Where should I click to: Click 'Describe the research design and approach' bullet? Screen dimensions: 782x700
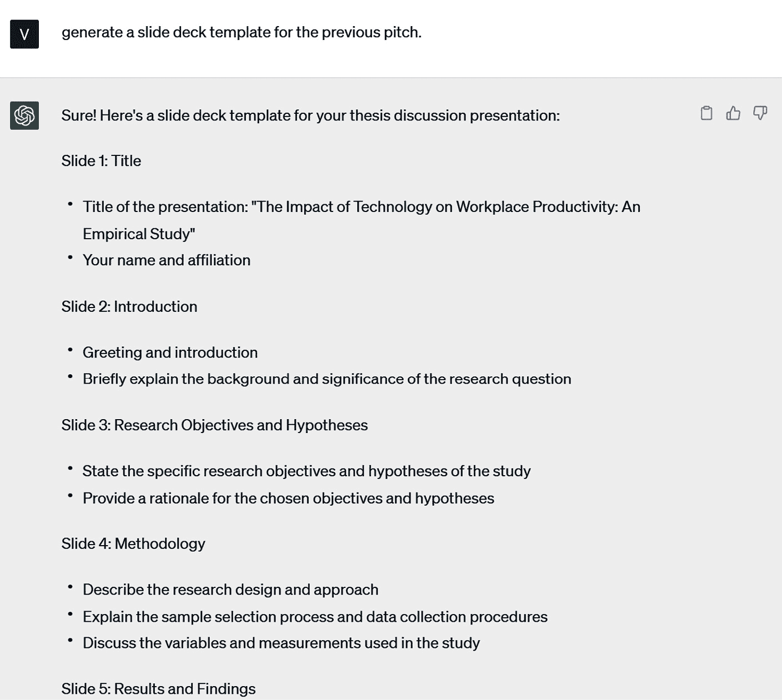point(230,590)
